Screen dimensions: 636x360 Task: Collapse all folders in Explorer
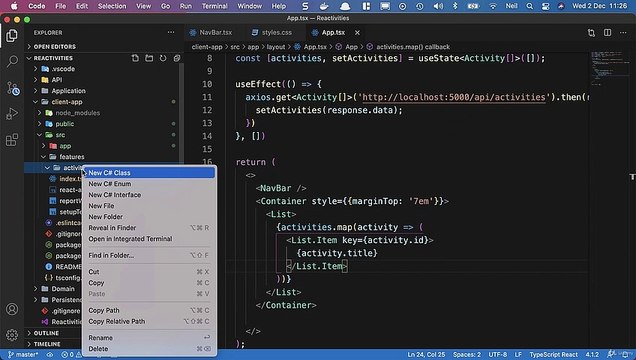click(177, 58)
